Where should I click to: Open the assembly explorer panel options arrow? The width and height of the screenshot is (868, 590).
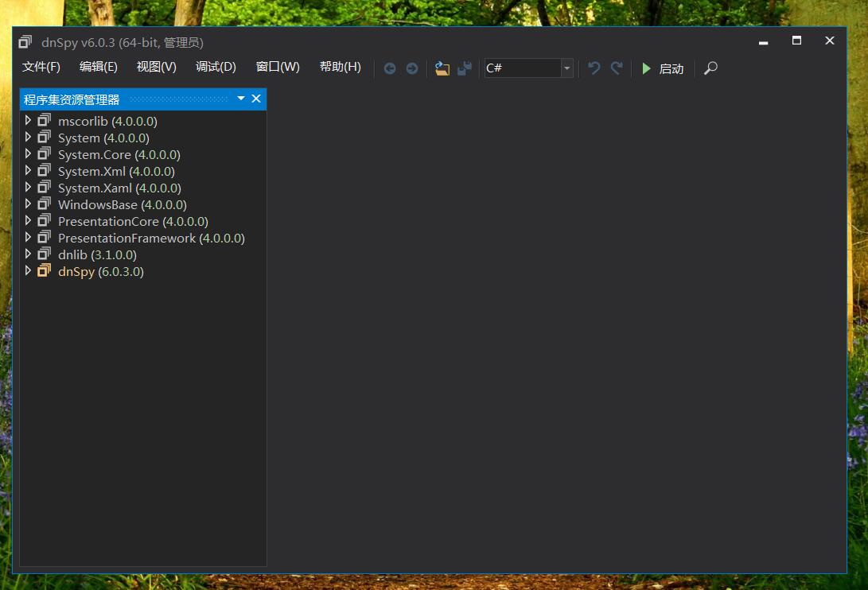[x=241, y=99]
